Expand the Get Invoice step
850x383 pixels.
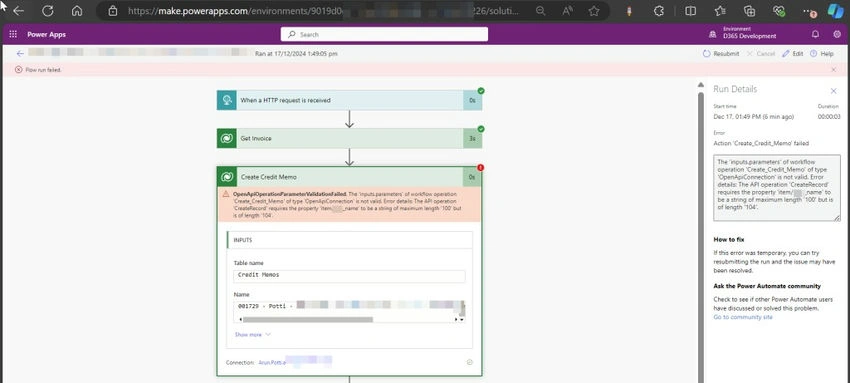pos(349,139)
